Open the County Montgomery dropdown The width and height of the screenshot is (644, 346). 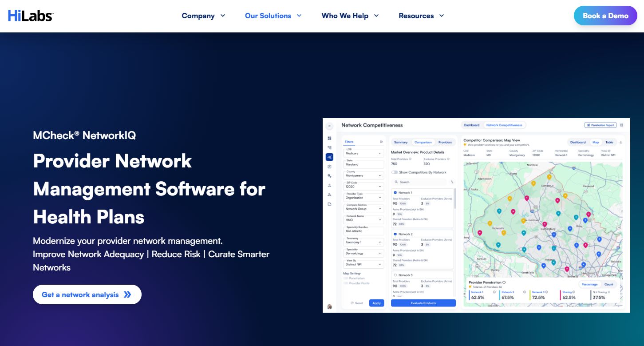pos(364,175)
